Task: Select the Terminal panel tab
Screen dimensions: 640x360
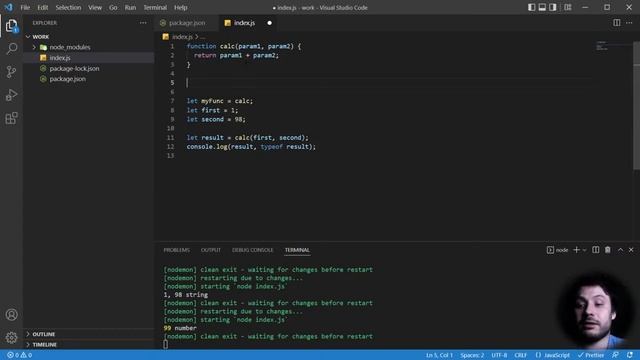Action: pos(297,250)
